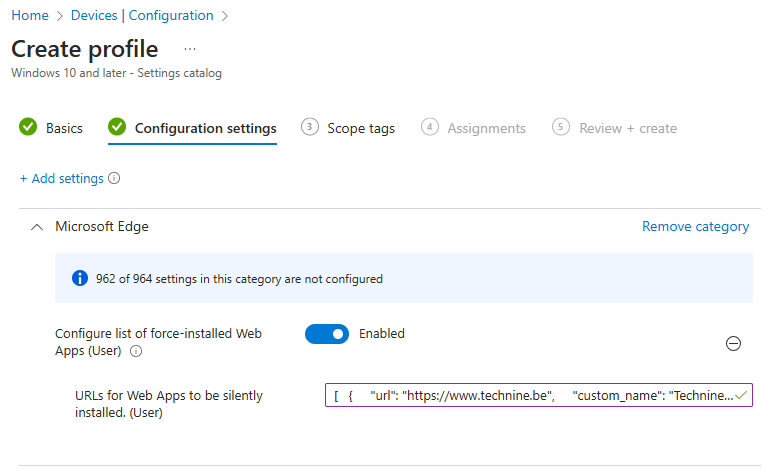Viewport: 774px width, 475px height.
Task: Click the Add settings link
Action: click(x=61, y=179)
